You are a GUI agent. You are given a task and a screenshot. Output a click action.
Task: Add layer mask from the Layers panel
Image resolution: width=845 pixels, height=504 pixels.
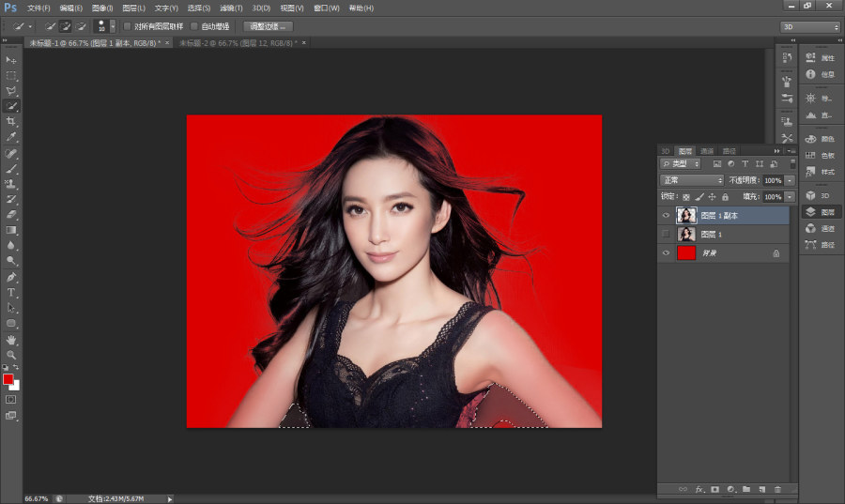click(x=714, y=489)
